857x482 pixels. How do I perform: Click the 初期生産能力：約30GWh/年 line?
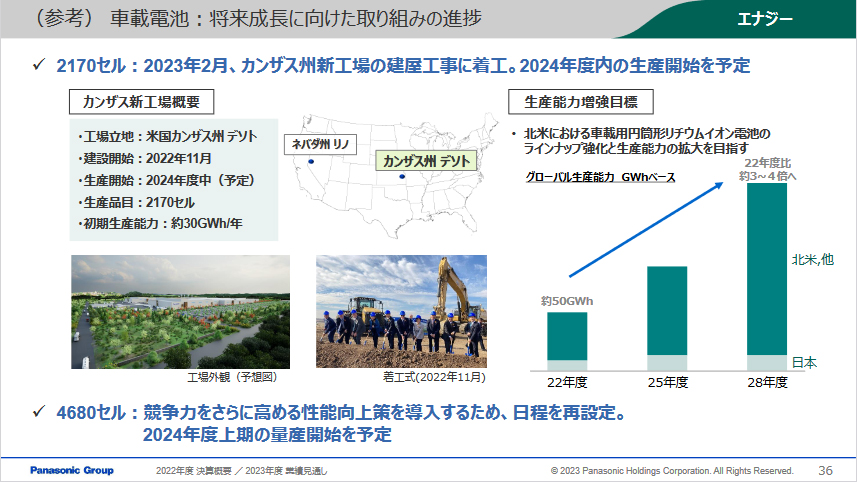pos(160,224)
